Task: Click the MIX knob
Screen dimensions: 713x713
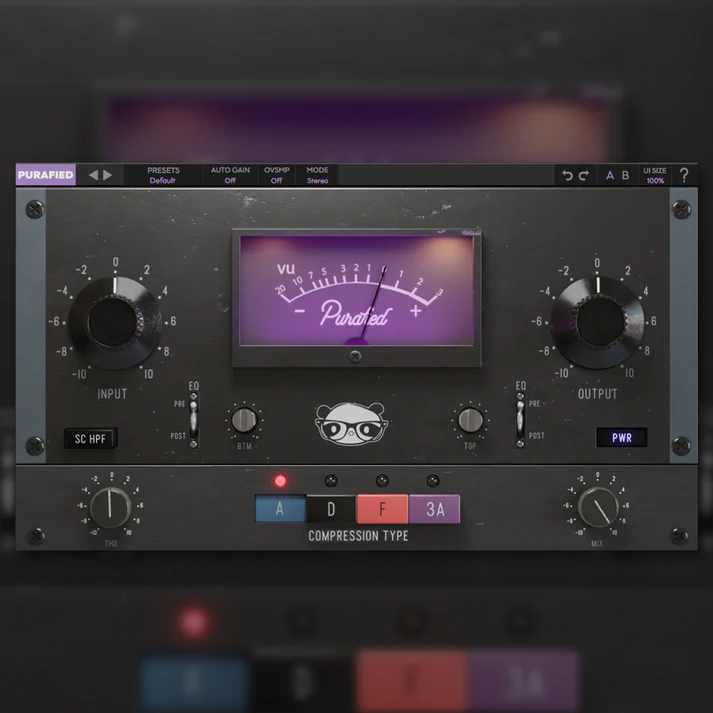Action: [598, 507]
